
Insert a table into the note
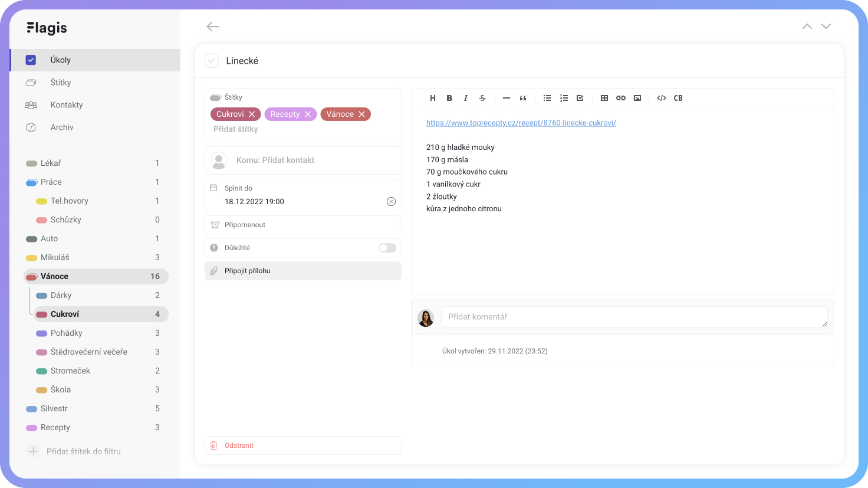point(604,98)
